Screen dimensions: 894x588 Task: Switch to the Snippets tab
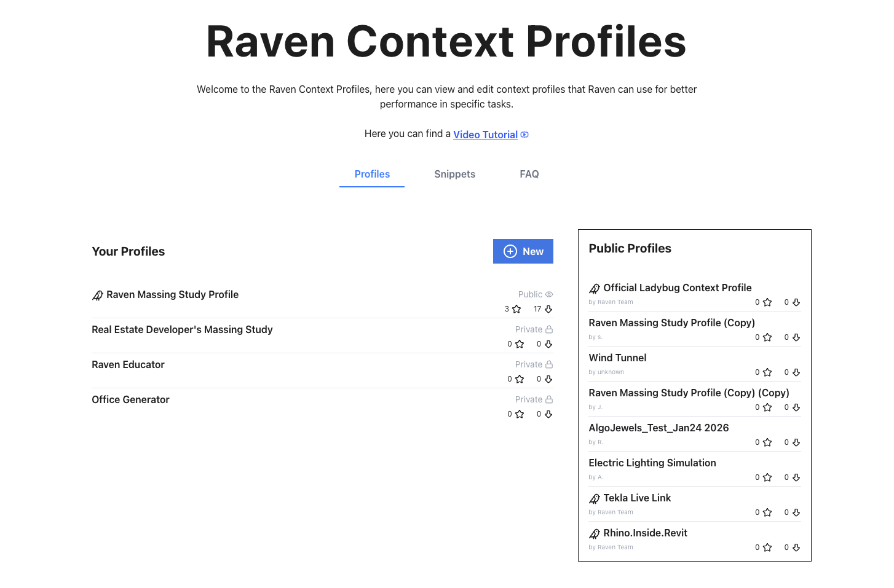(x=454, y=174)
